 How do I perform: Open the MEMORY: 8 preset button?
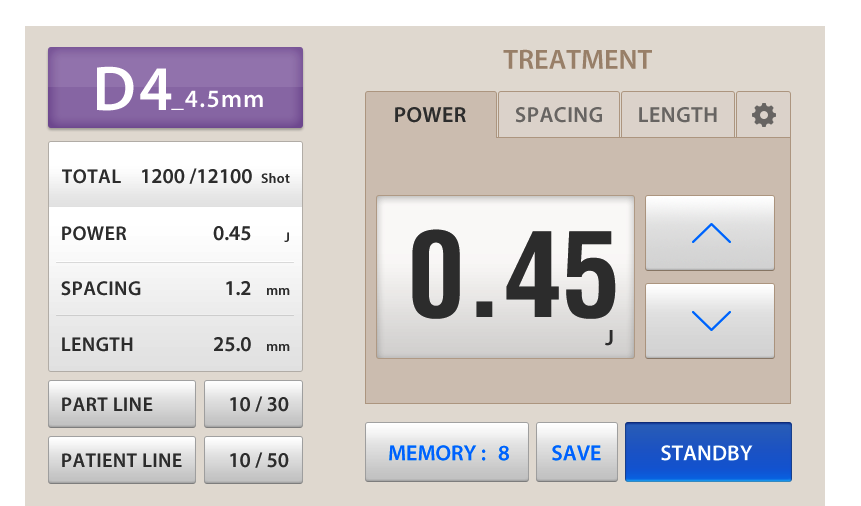(x=447, y=452)
